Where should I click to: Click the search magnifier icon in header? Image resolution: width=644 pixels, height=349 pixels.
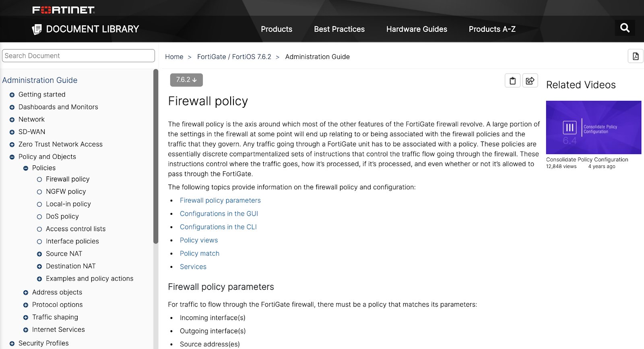625,28
